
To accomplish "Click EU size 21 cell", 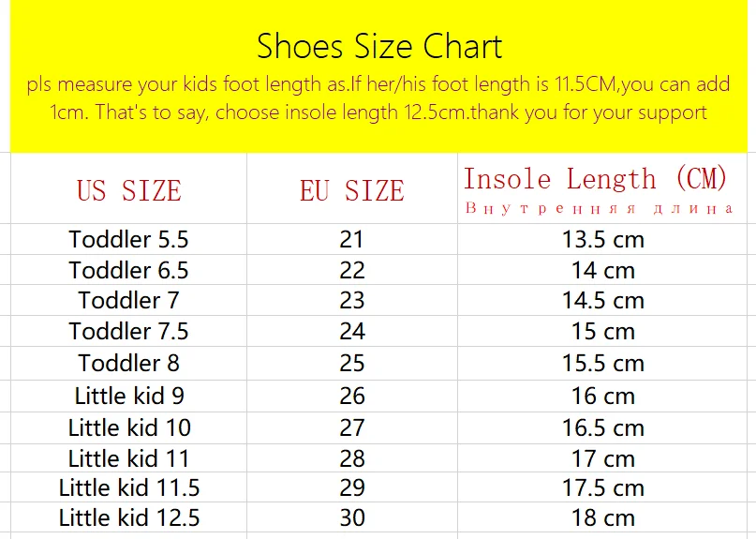I will [x=351, y=239].
